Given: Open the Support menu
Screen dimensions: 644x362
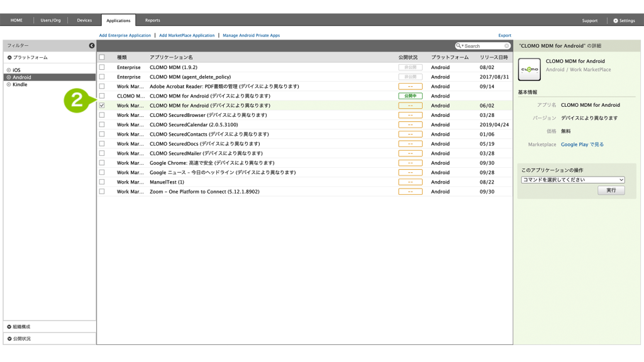Looking at the screenshot, I should point(590,21).
